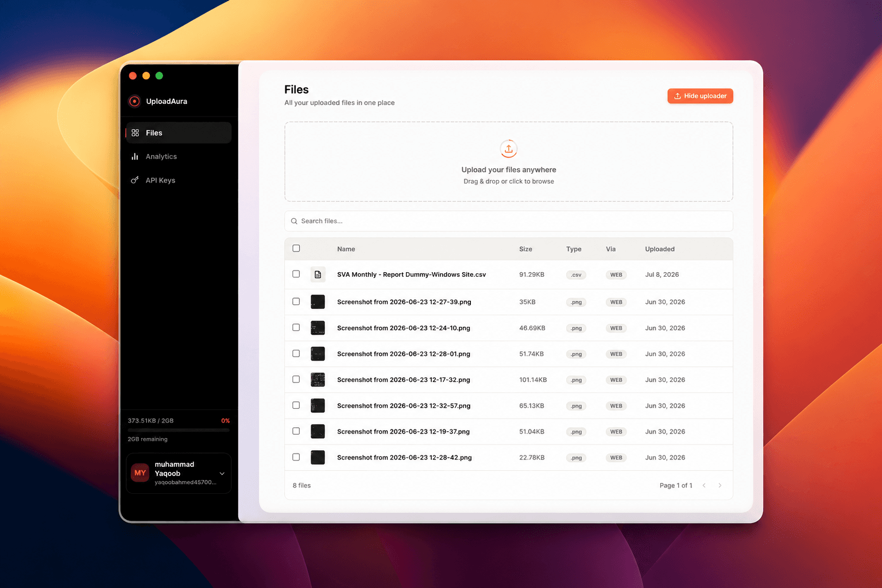
Task: Toggle the select-all checkbox in header
Action: [x=296, y=248]
